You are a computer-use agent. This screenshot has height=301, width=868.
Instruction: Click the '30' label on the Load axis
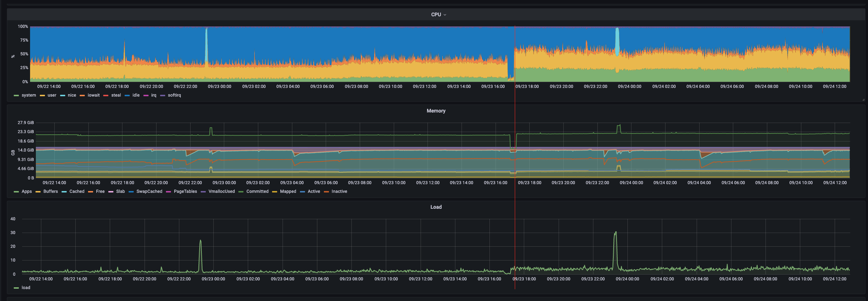coord(13,233)
